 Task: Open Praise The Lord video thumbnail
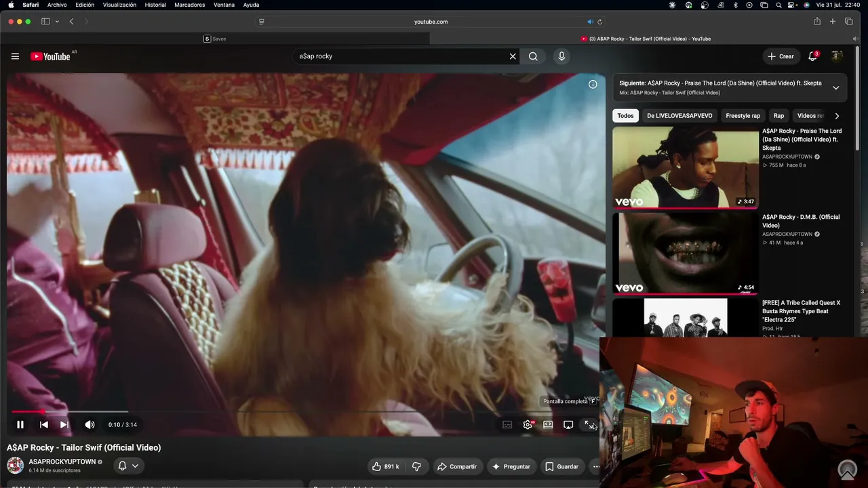pyautogui.click(x=686, y=167)
